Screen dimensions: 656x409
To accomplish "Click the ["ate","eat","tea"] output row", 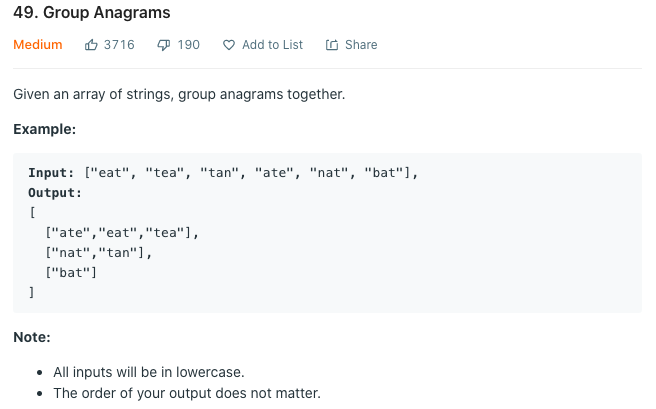I will pyautogui.click(x=122, y=233).
